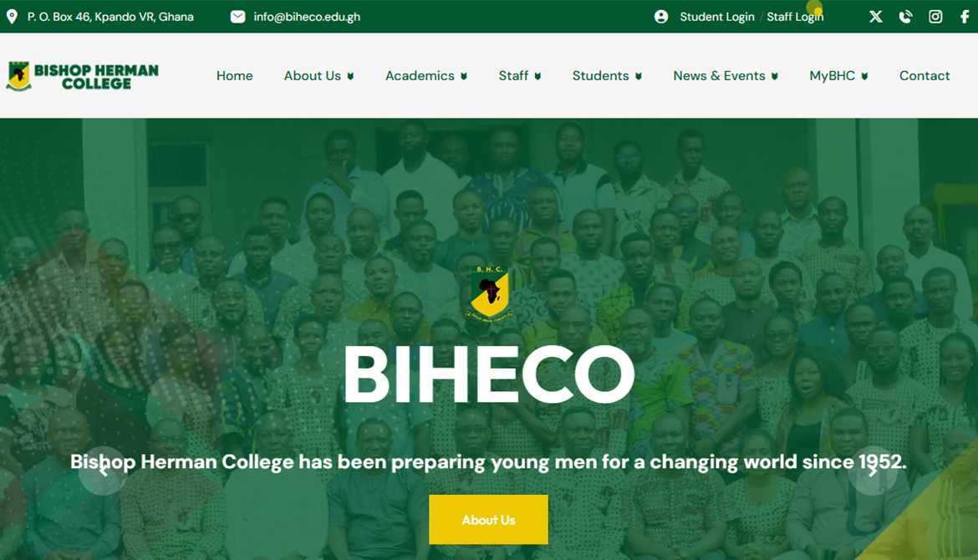978x560 pixels.
Task: Open the X (Twitter) social icon
Action: point(876,17)
